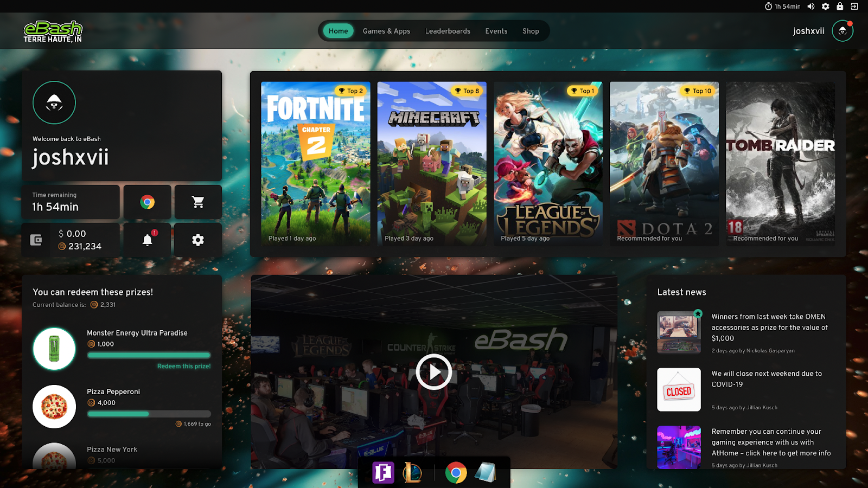Click the Time remaining tile
The image size is (868, 488).
tap(71, 202)
